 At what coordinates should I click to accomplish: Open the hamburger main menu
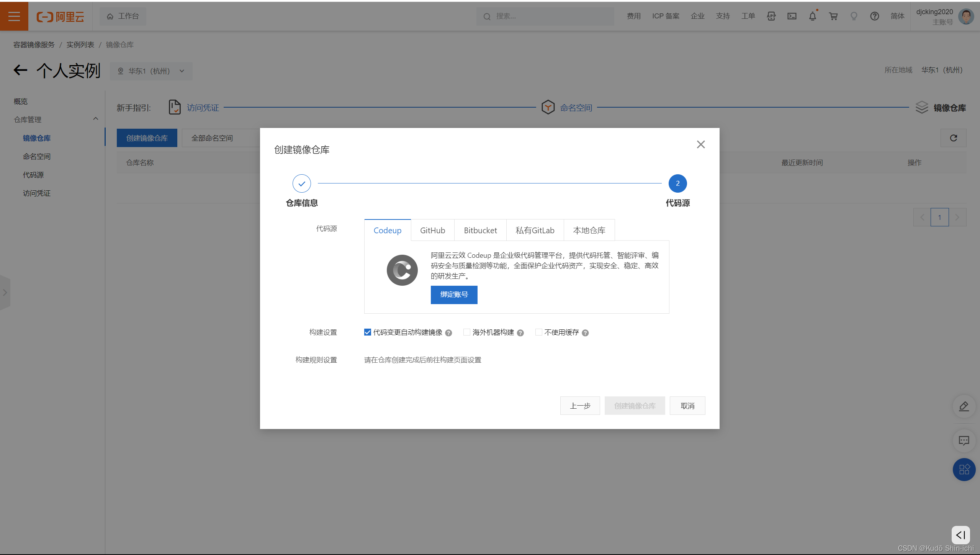click(14, 16)
